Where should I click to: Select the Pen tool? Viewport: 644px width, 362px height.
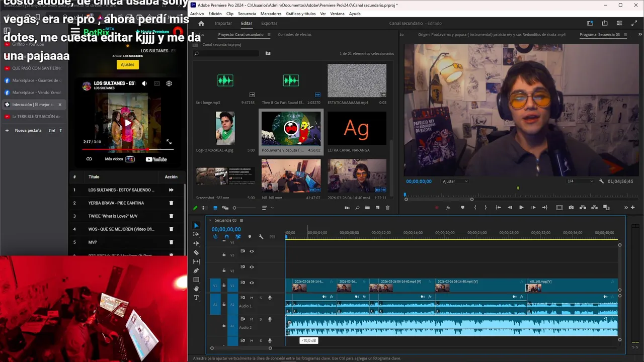[x=196, y=270]
